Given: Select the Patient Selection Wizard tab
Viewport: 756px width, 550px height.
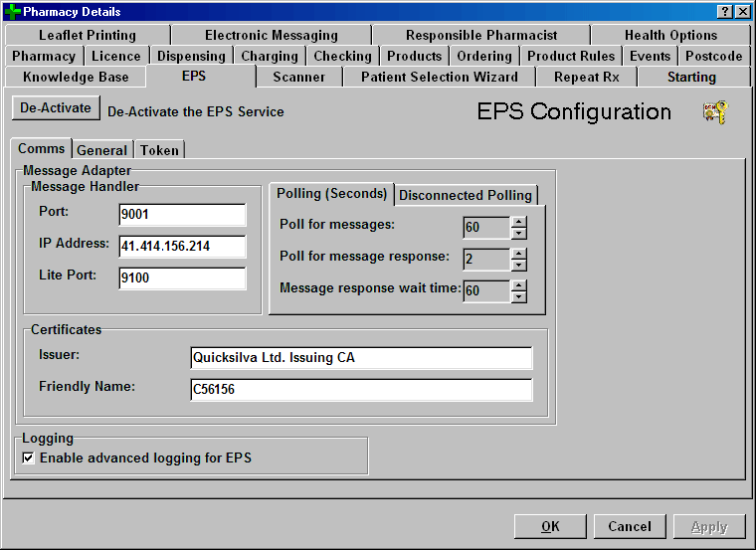Looking at the screenshot, I should point(439,77).
